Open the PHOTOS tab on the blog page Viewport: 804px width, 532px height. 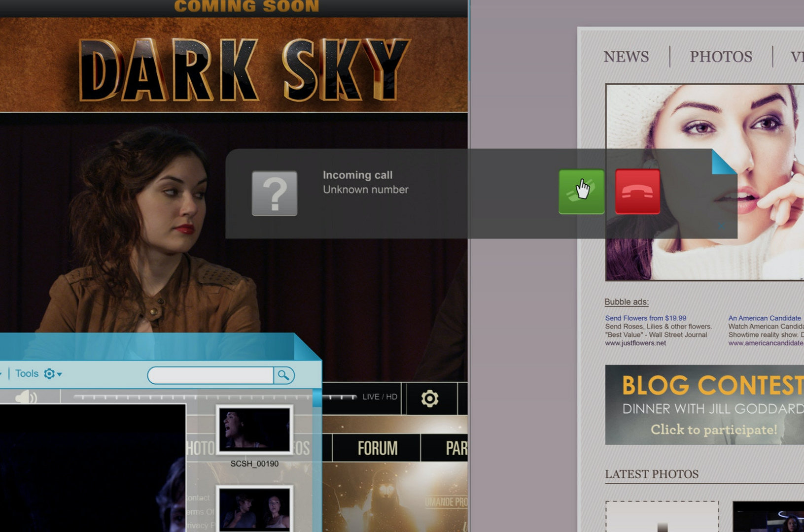(721, 57)
